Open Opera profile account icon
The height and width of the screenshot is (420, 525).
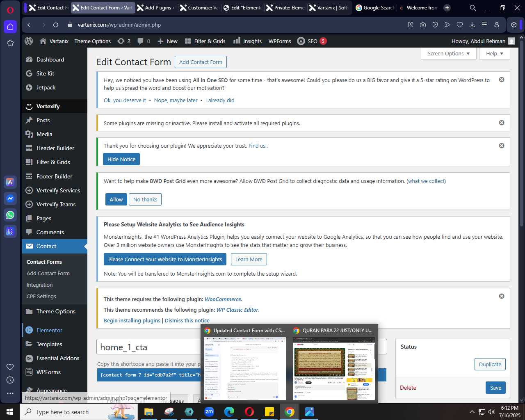[x=497, y=25]
